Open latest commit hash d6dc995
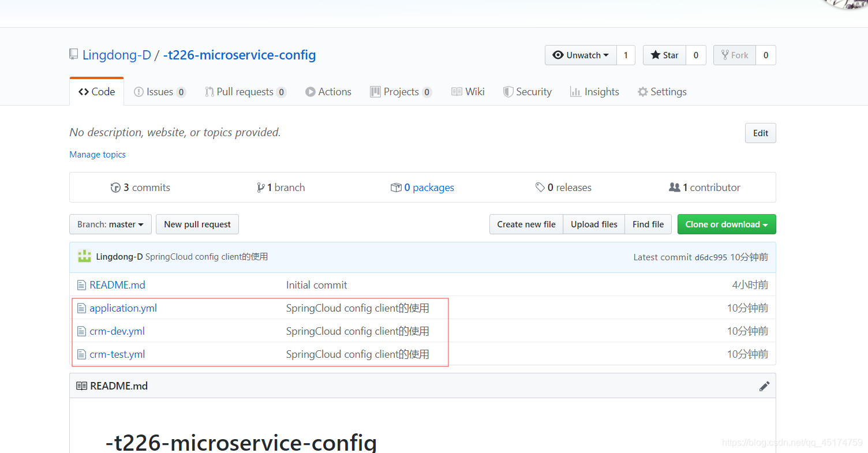The width and height of the screenshot is (868, 453). [x=711, y=257]
